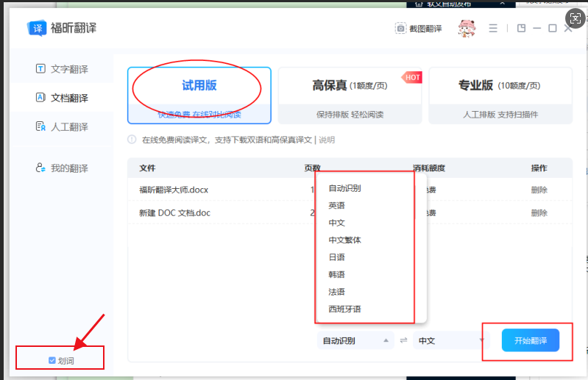Click the 人工排版 支持扫描件 subtitle text
The width and height of the screenshot is (588, 380).
click(x=500, y=115)
